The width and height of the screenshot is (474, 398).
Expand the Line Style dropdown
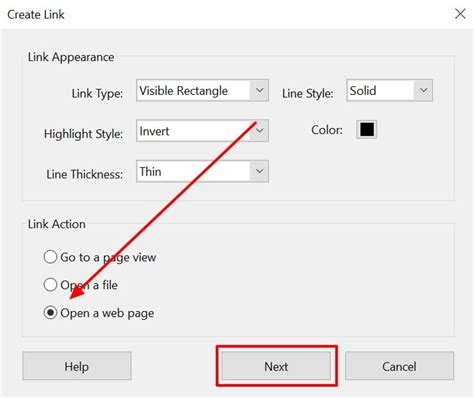pyautogui.click(x=389, y=90)
